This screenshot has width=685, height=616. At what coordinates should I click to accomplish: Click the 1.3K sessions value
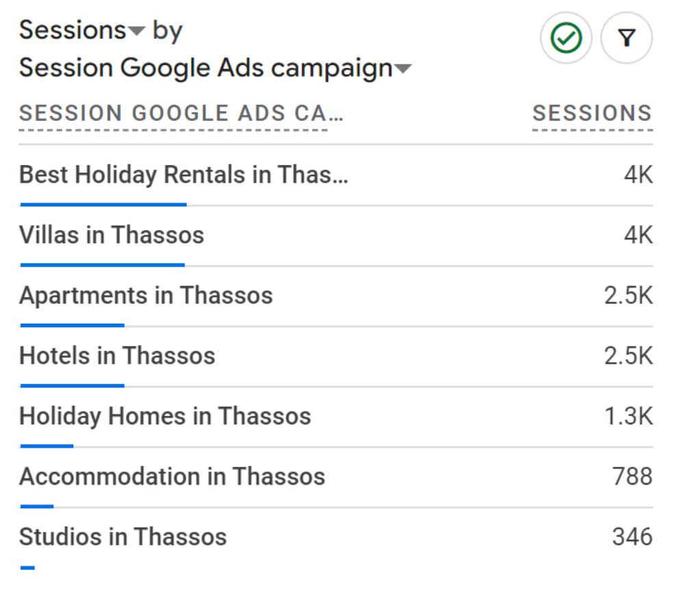tap(629, 416)
